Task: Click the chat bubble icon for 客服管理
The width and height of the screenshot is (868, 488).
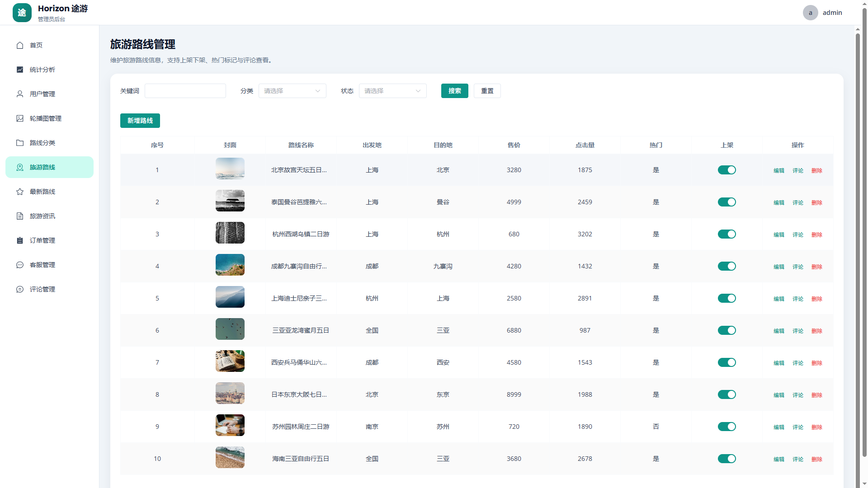Action: [20, 265]
